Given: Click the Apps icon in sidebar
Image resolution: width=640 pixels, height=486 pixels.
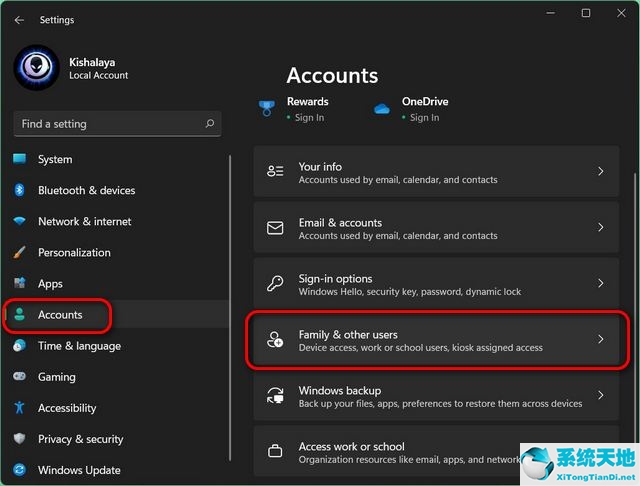Looking at the screenshot, I should click(x=19, y=282).
